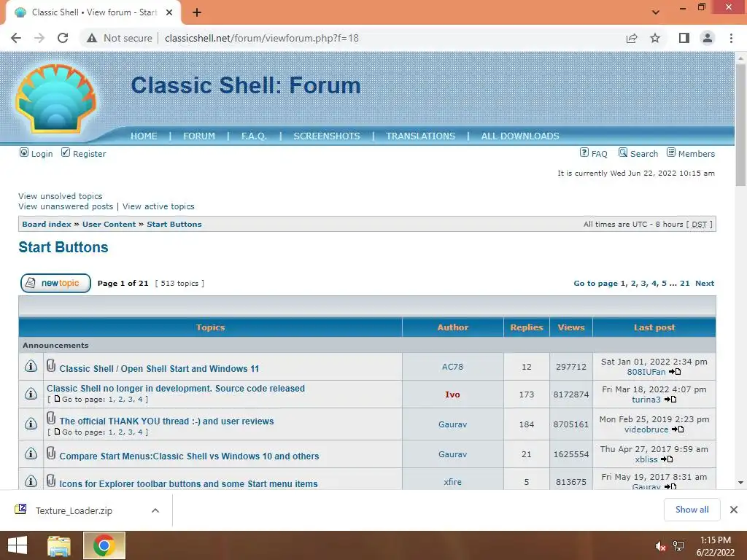Click paperclip icon on Windows 11 topic

click(51, 366)
